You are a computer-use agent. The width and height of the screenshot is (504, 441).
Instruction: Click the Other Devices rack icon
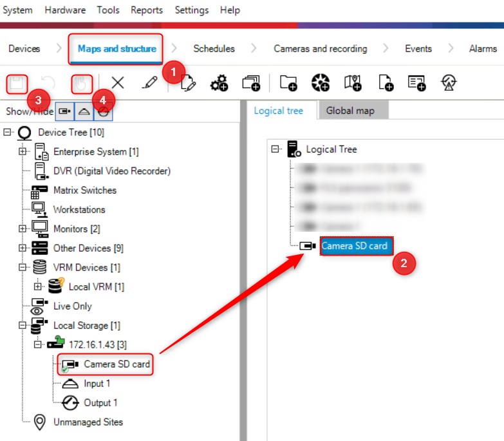[40, 248]
